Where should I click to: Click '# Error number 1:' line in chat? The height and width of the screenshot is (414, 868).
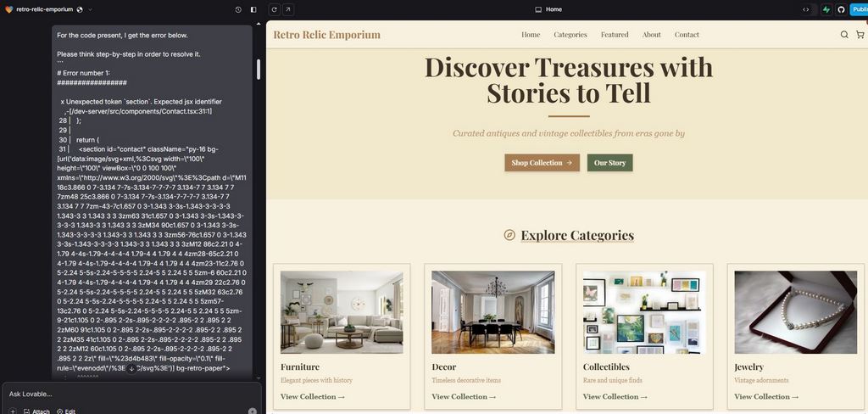(x=83, y=73)
